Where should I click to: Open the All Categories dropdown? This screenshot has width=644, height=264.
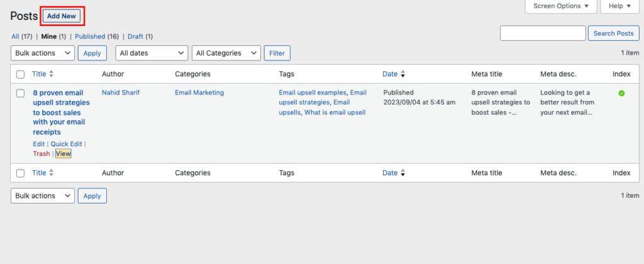coord(226,53)
